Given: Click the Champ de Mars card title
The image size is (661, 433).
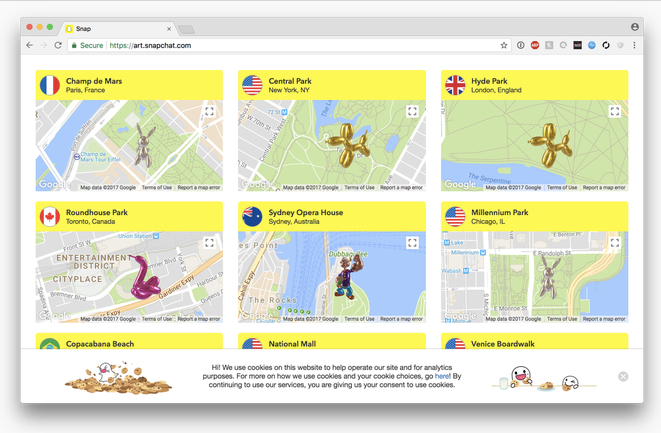Looking at the screenshot, I should click(x=94, y=81).
